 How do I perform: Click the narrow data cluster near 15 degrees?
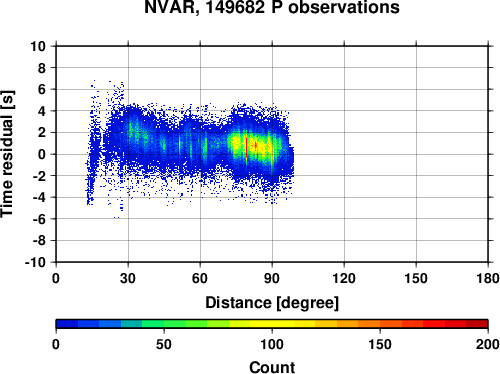coord(93,143)
